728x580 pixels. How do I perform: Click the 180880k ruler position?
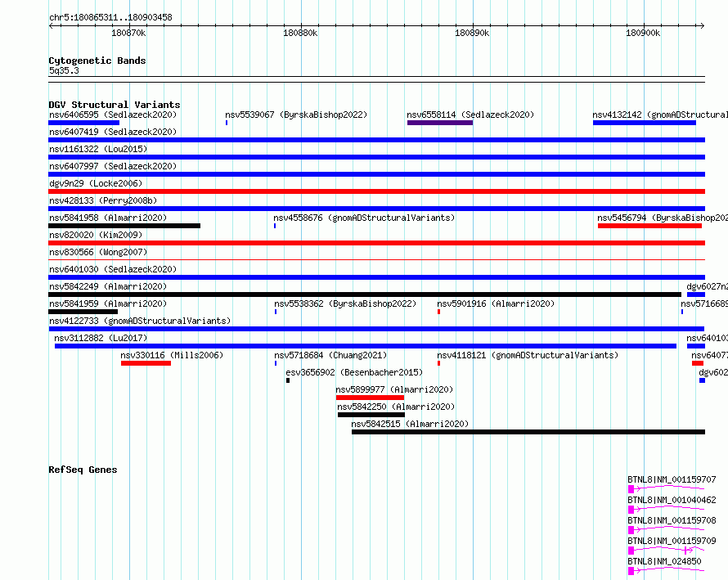click(300, 33)
